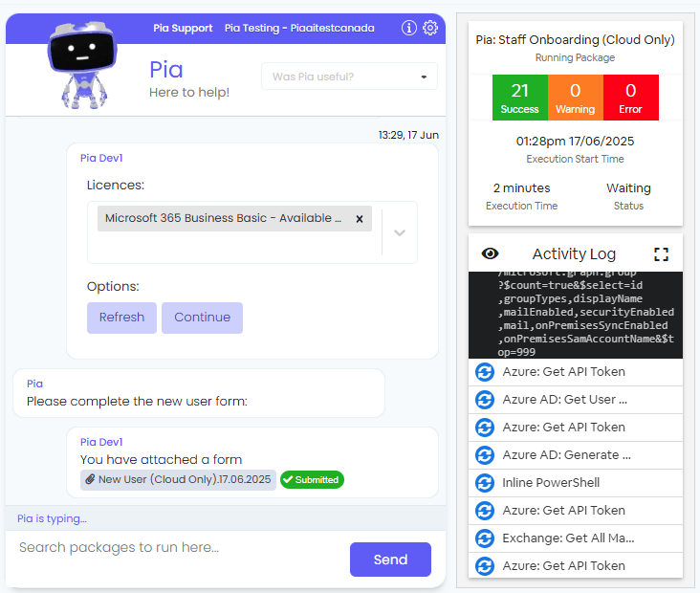Screen dimensions: 700x593
Task: Click sync icon of Exchange: Get All Ma...
Action: point(485,538)
